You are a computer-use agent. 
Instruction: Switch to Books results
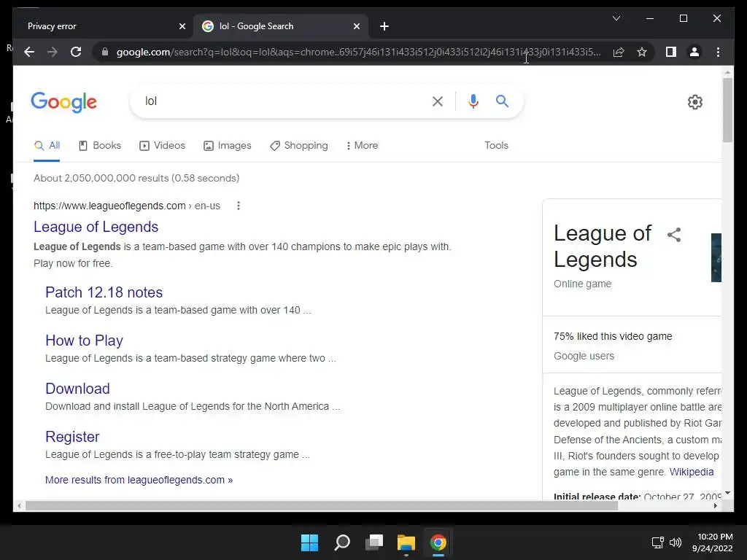[x=99, y=146]
